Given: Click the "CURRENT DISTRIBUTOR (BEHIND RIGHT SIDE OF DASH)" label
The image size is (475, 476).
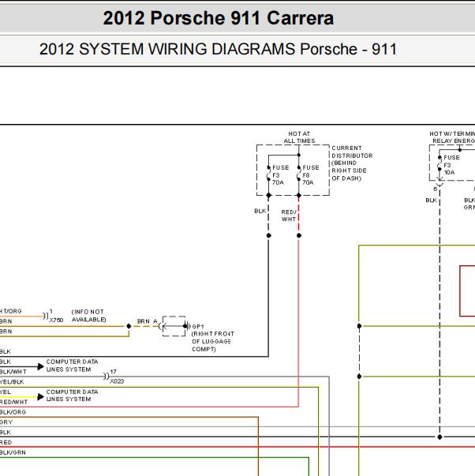Looking at the screenshot, I should coord(352,163).
